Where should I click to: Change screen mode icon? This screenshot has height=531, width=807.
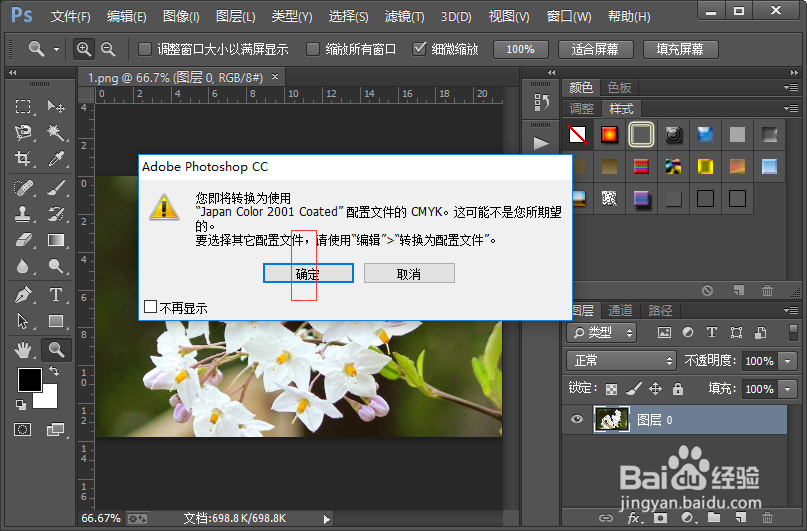point(55,429)
